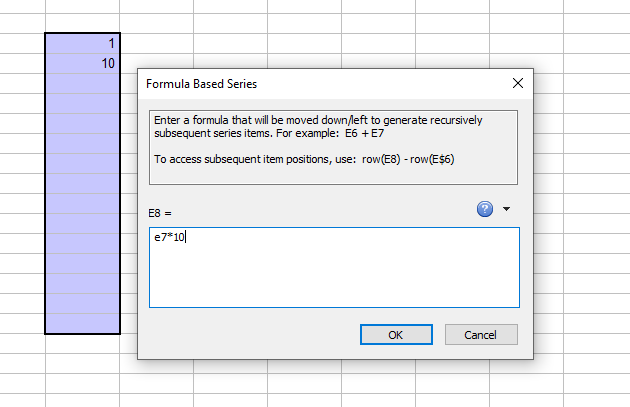630x407 pixels.
Task: Cancel the Formula Based Series dialog
Action: click(481, 334)
